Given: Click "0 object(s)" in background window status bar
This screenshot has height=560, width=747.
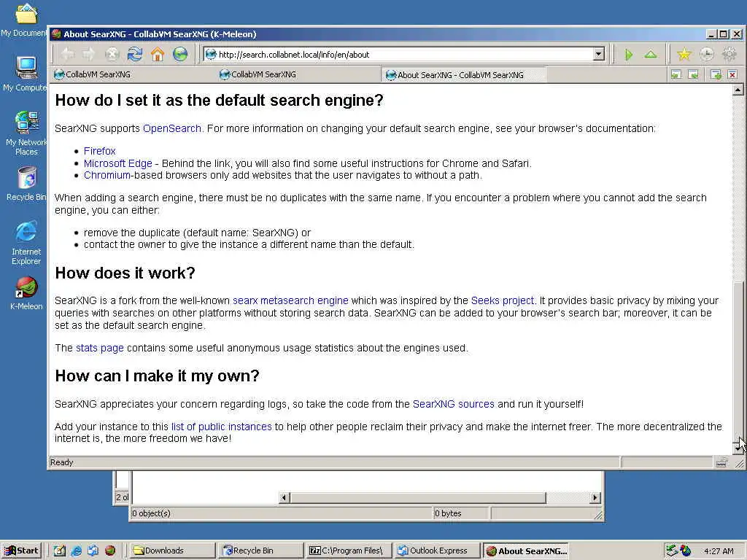Looking at the screenshot, I should coord(151,513).
